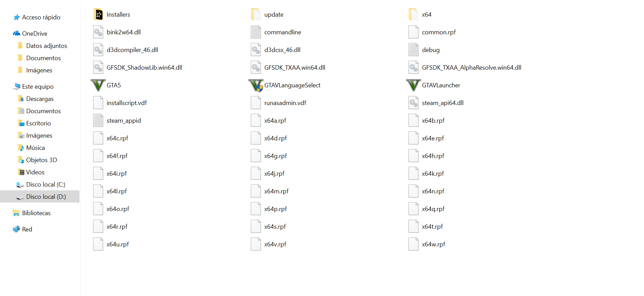Open the Installers folder icon
The width and height of the screenshot is (644, 296).
tap(98, 15)
